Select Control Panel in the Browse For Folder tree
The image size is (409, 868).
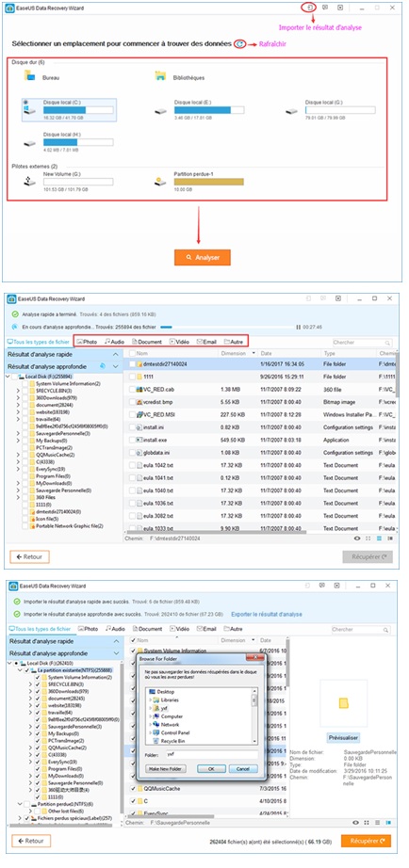click(171, 731)
